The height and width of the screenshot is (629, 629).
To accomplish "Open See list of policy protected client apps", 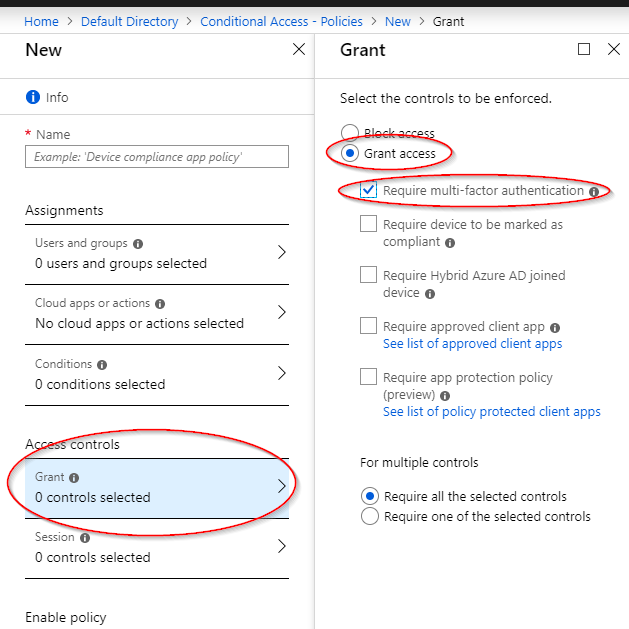I will click(x=492, y=412).
